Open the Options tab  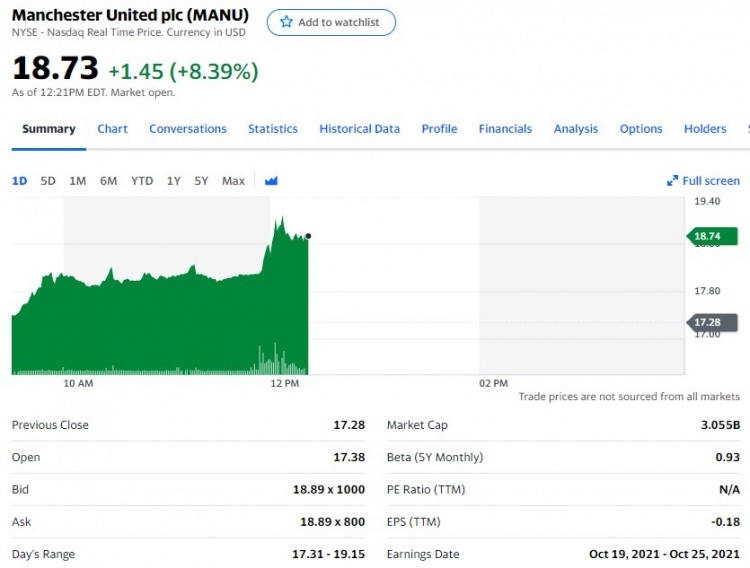coord(641,129)
